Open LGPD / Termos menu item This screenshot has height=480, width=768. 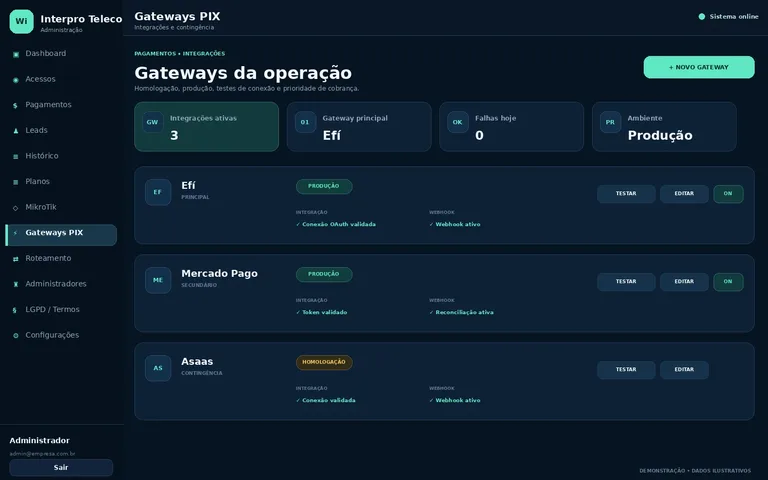(x=61, y=310)
